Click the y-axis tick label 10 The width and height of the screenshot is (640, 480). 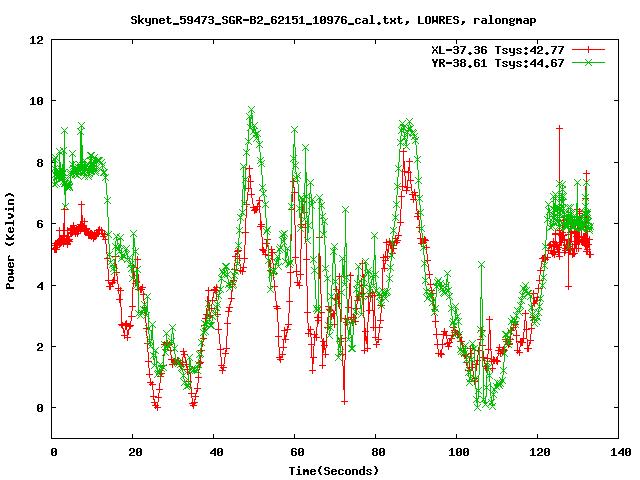[36, 101]
